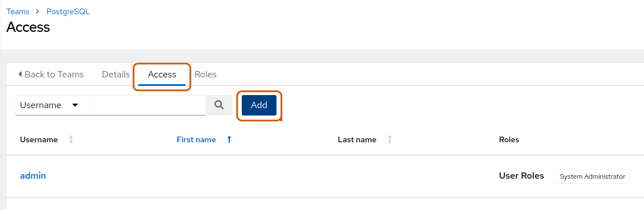644x210 pixels.
Task: Open the Username filter dropdown
Action: 52,105
